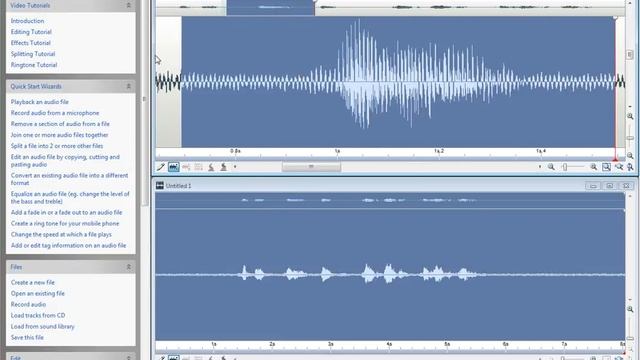Click Load from sound library link

(x=42, y=327)
